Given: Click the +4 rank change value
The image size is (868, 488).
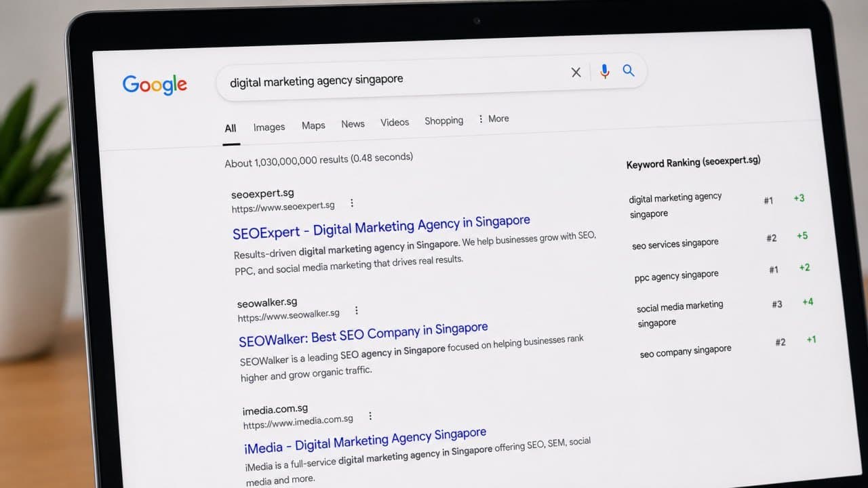Looking at the screenshot, I should tap(808, 302).
